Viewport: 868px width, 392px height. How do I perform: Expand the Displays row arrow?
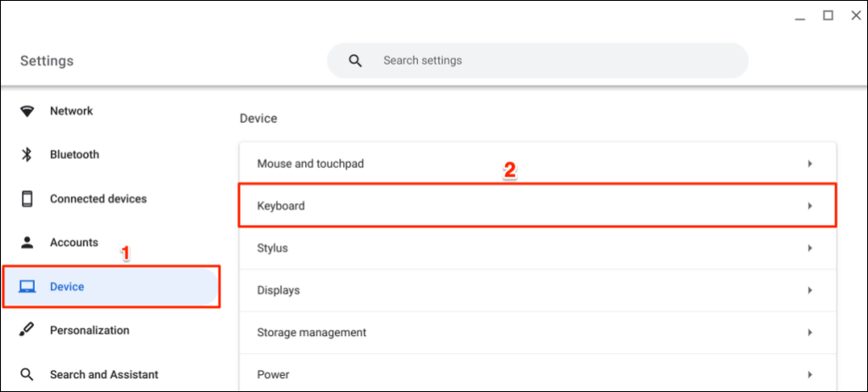pyautogui.click(x=810, y=290)
